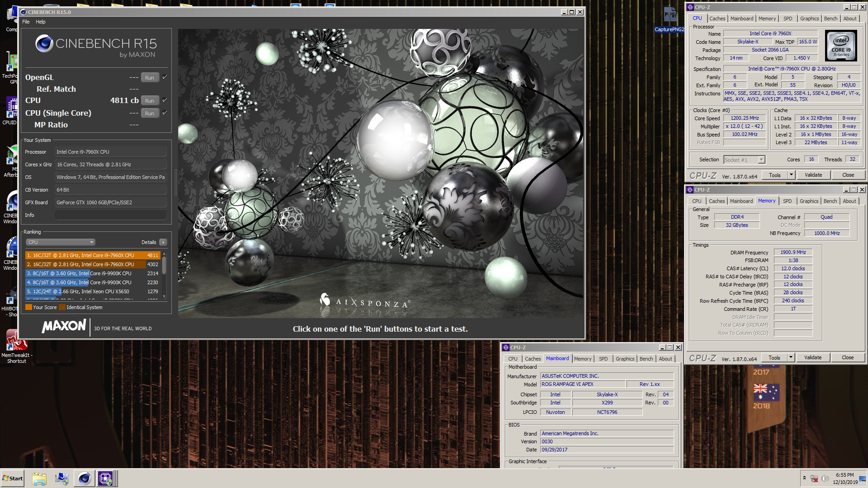Click Tools button in Memory CPU-Z window

point(774,357)
